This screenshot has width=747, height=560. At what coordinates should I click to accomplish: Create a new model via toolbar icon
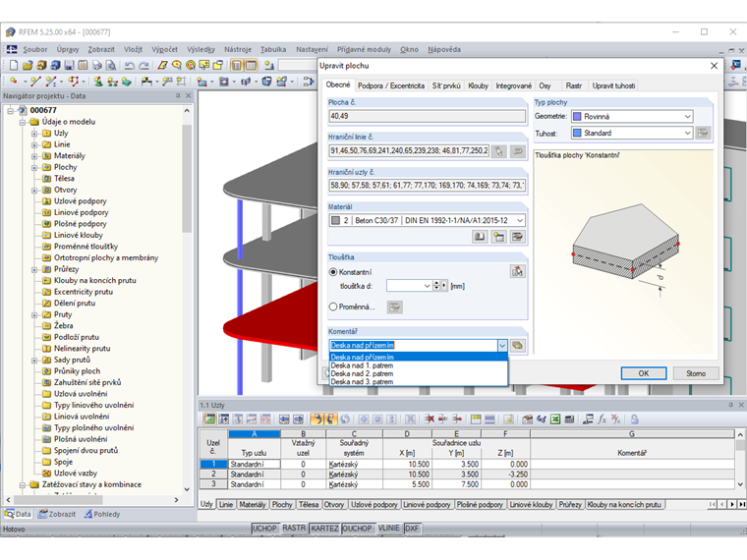[14, 65]
